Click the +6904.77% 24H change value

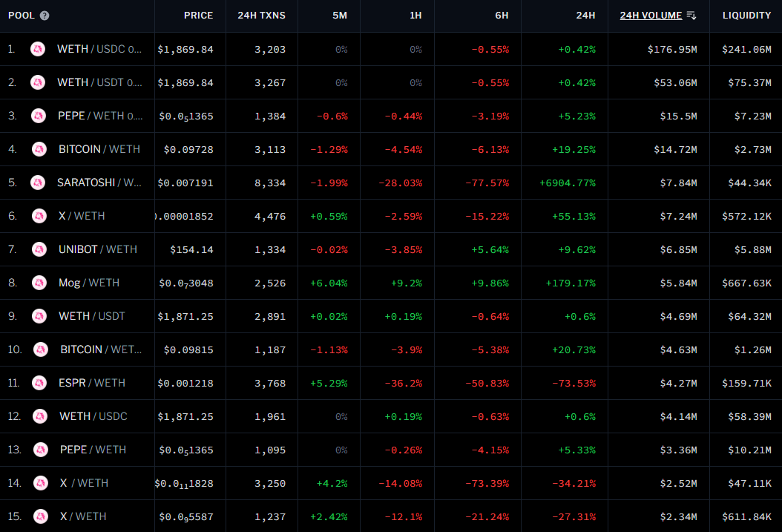click(x=568, y=183)
